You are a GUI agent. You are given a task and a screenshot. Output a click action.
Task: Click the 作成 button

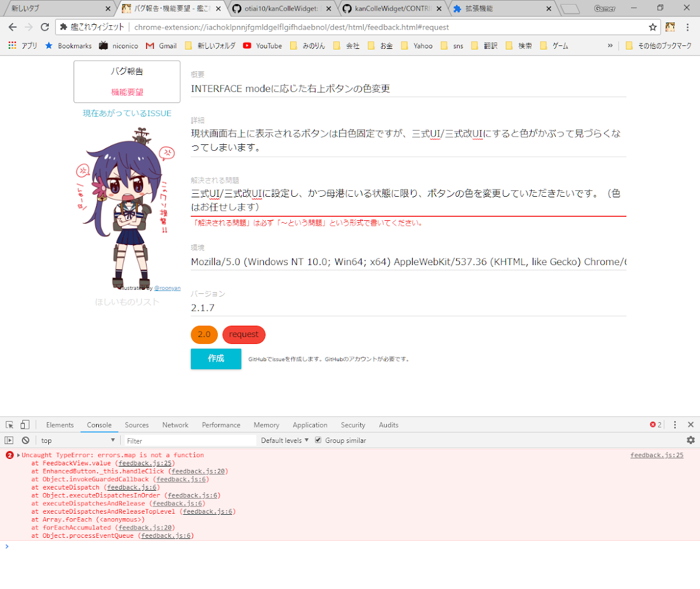[216, 359]
